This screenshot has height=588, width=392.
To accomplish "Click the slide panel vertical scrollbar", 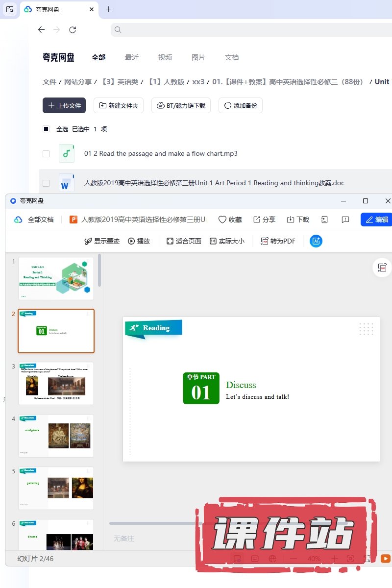I will 99,270.
